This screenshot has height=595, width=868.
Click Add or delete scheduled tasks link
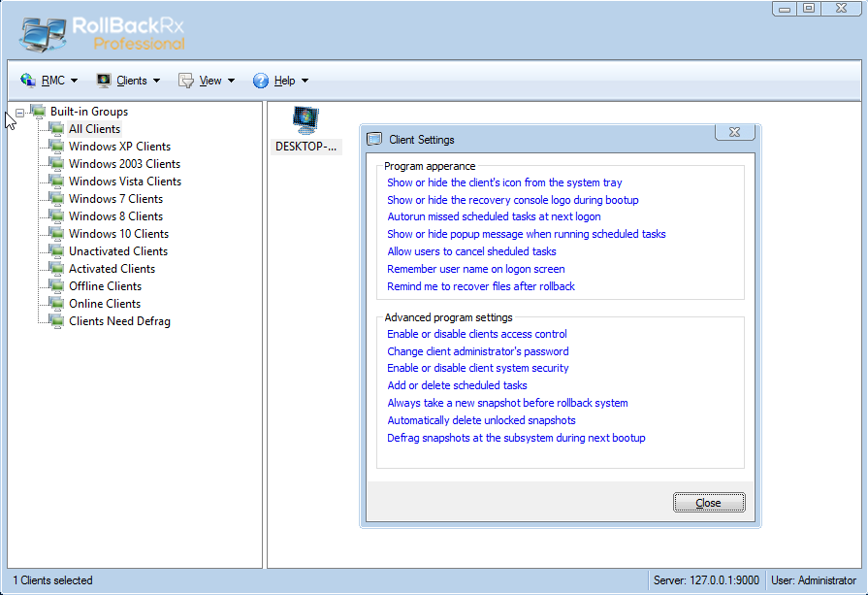457,385
